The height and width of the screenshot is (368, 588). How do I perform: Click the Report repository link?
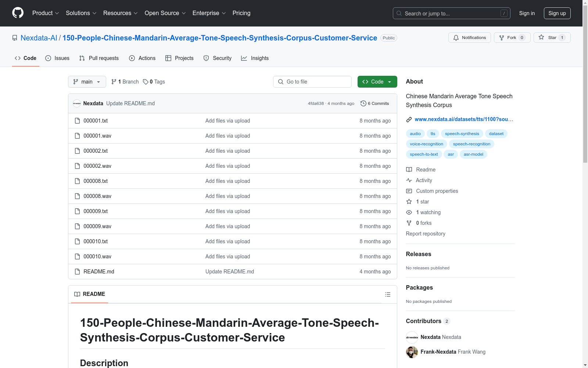pos(426,234)
